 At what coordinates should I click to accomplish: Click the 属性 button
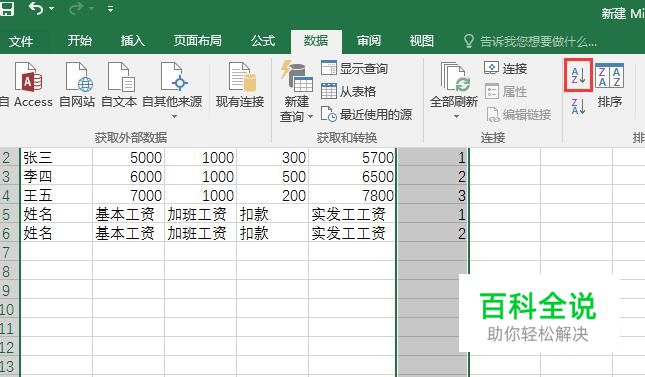[506, 91]
